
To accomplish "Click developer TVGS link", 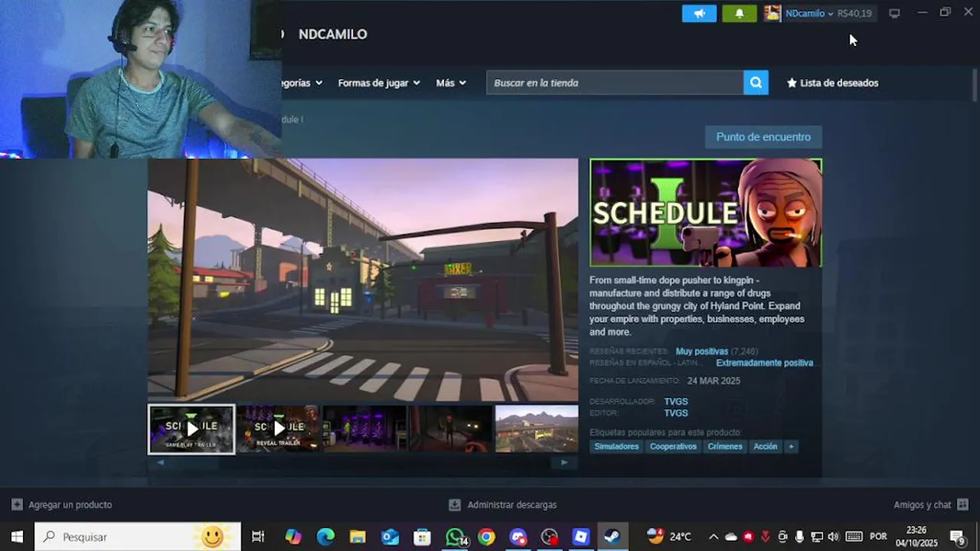I will coord(676,402).
